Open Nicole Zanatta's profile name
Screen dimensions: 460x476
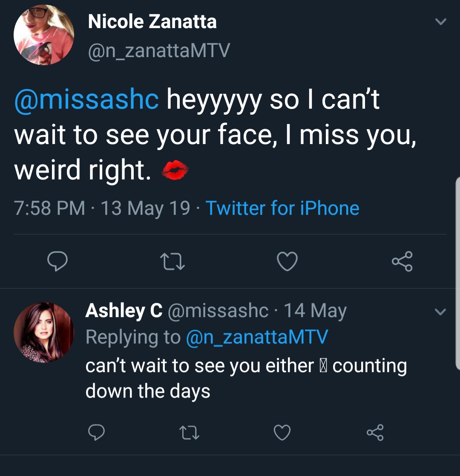click(x=152, y=22)
